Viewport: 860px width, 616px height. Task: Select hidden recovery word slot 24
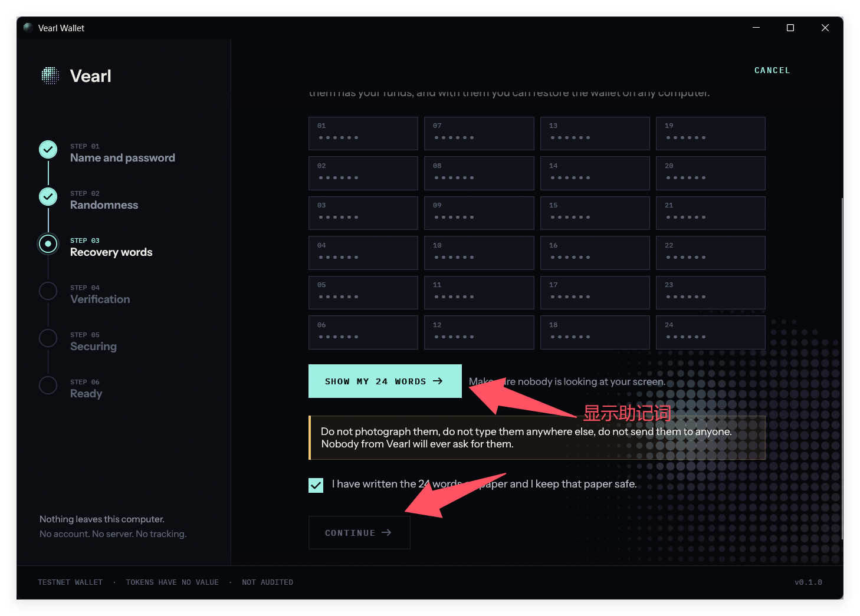pos(711,332)
